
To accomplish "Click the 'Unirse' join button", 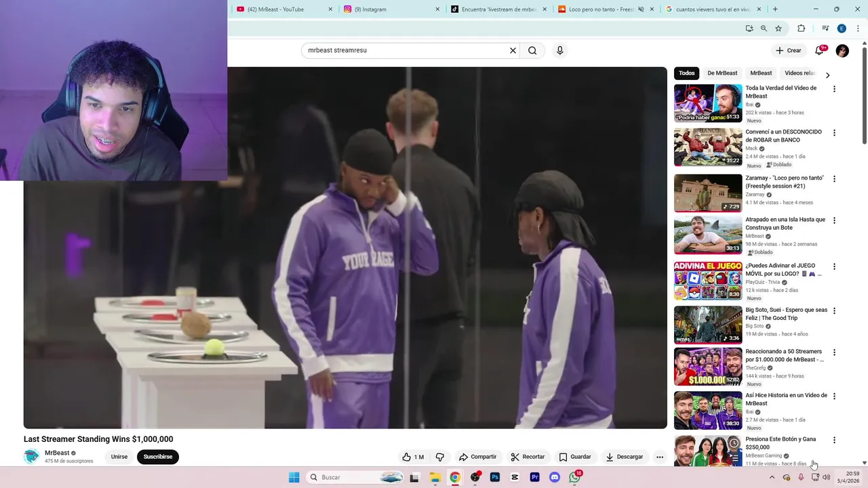I will coord(119,457).
